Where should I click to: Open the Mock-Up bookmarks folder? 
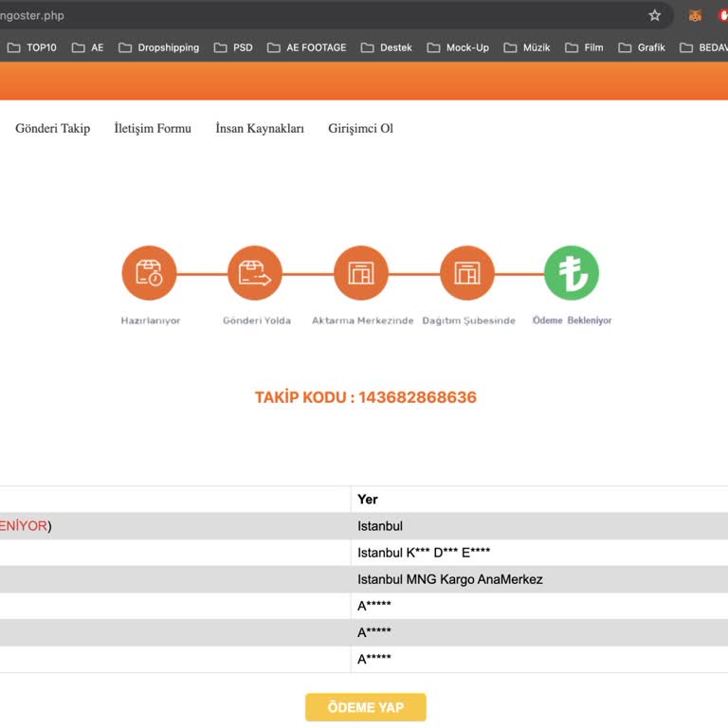[x=458, y=47]
